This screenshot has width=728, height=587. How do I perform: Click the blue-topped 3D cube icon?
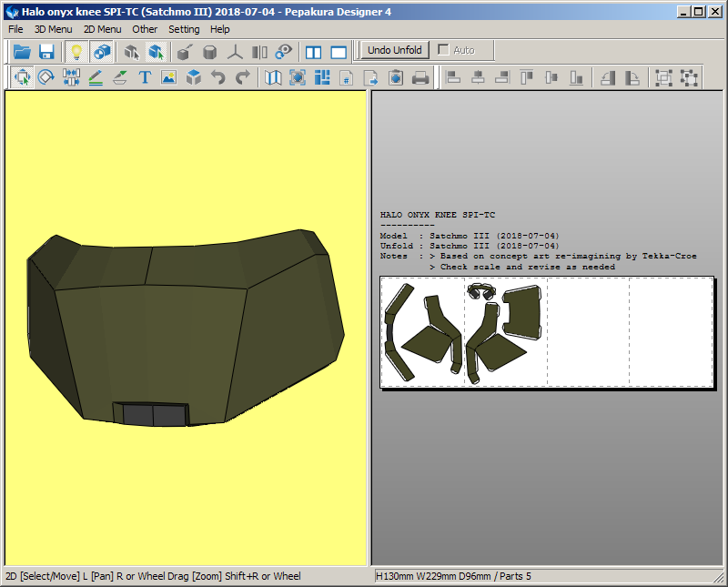pos(194,77)
